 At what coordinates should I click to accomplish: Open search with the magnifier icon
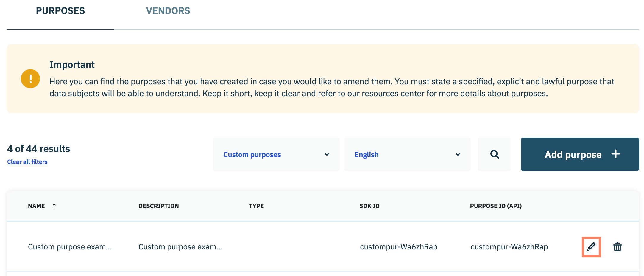coord(494,154)
